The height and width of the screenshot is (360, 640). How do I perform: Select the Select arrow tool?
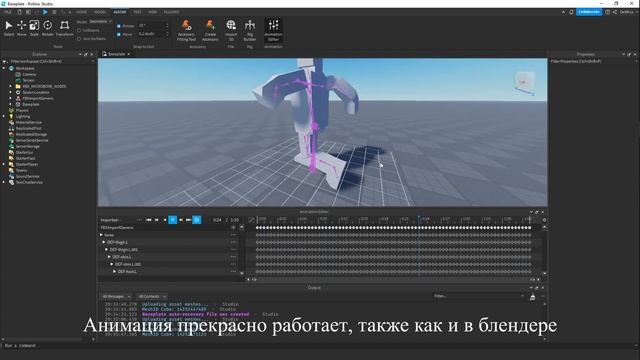tap(9, 28)
